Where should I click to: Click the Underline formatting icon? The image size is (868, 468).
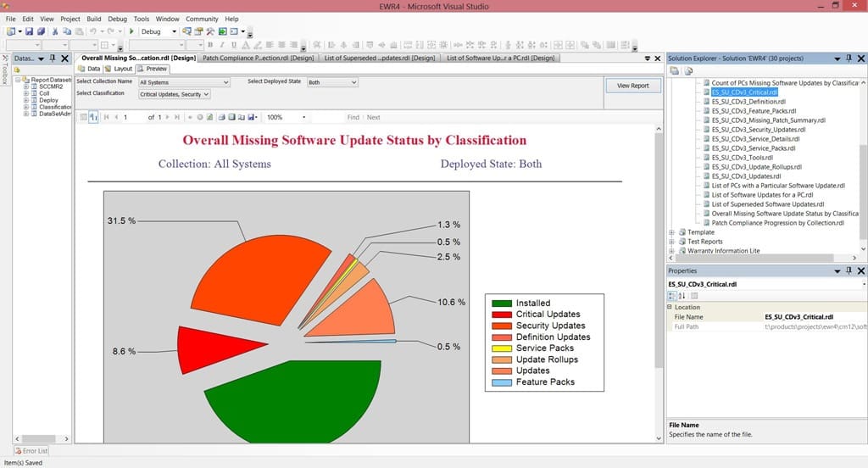click(x=234, y=45)
